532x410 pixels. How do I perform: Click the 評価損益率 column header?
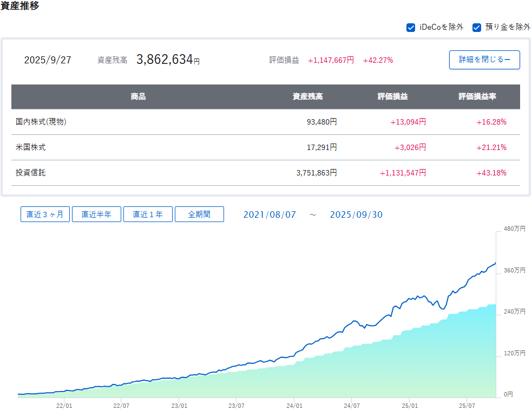[x=477, y=97]
